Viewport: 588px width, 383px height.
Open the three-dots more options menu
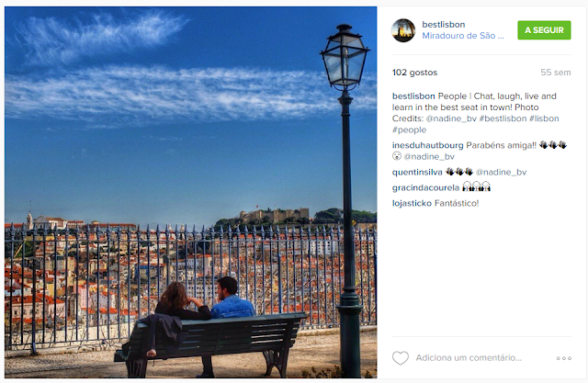click(x=563, y=358)
